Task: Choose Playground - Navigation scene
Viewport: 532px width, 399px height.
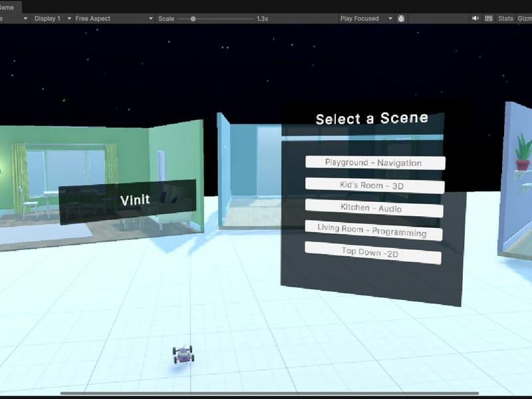Action: (374, 162)
